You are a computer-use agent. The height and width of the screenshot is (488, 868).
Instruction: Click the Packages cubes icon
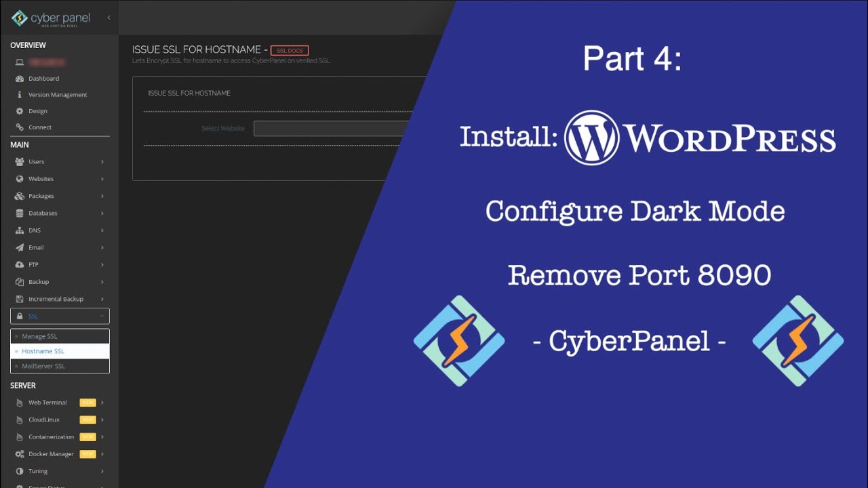(20, 196)
